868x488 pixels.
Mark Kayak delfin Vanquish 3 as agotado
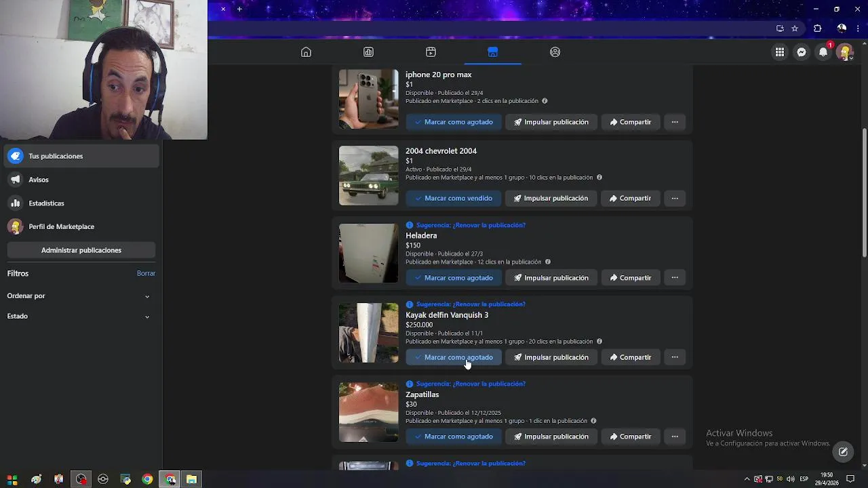point(454,357)
